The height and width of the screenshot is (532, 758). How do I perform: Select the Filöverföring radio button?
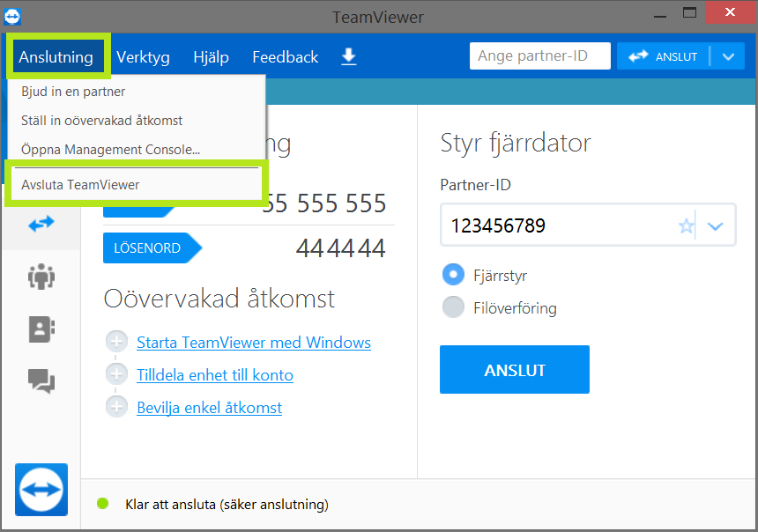click(453, 307)
